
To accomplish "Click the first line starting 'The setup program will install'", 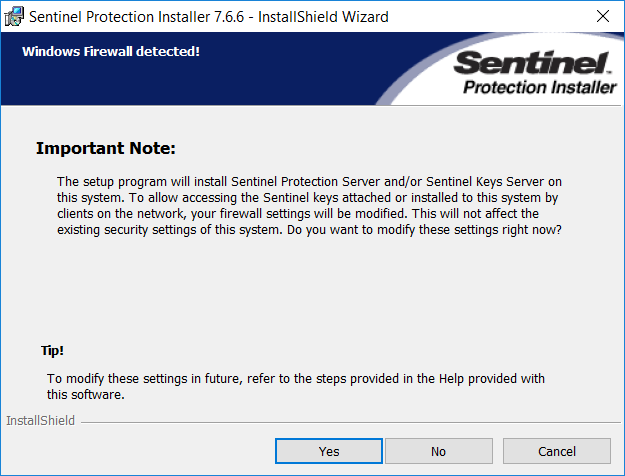I will [310, 181].
